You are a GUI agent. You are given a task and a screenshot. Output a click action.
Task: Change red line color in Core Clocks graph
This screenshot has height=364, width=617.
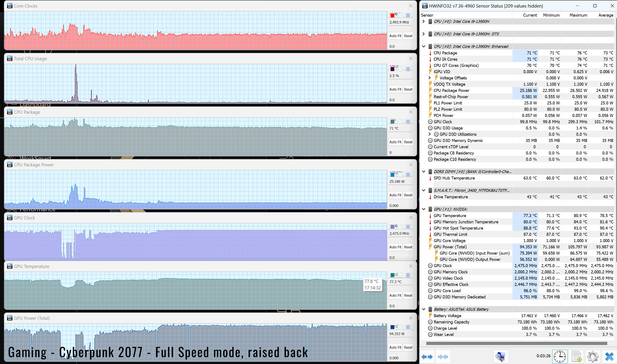[x=392, y=16]
